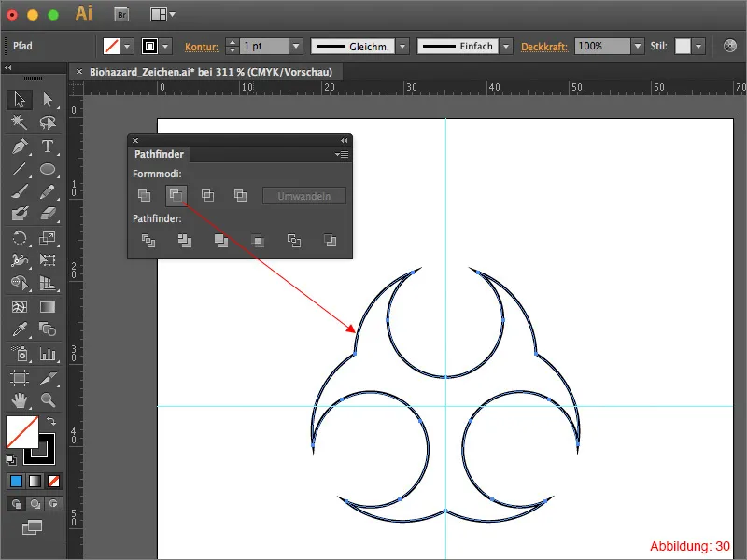This screenshot has height=560, width=747.
Task: Select the Paintbrush tool
Action: 20,191
